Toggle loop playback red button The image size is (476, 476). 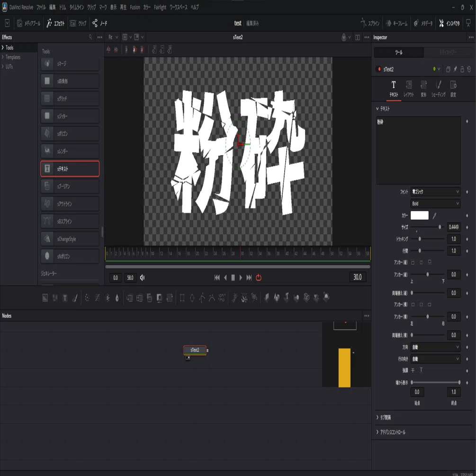[x=259, y=278]
